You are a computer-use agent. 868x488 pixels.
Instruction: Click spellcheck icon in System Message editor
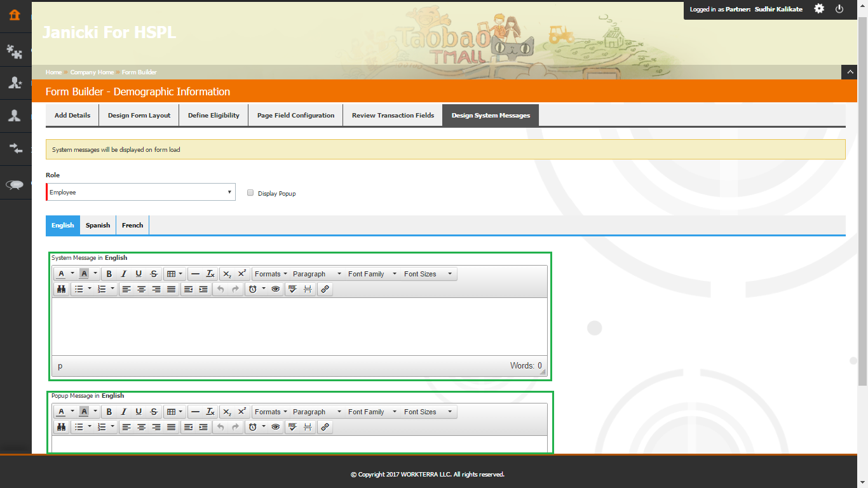tap(292, 289)
